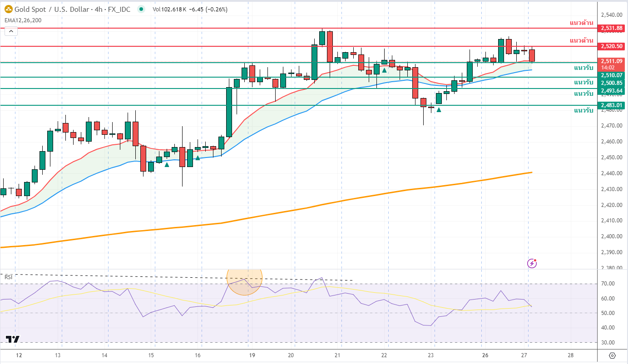The width and height of the screenshot is (628, 364).
Task: Open the purple lightning bolt event icon
Action: point(532,263)
